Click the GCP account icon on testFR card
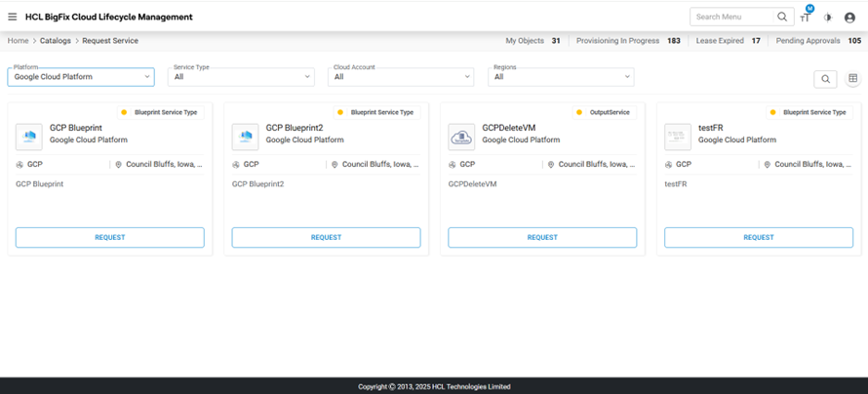Viewport: 868px width, 394px height. pyautogui.click(x=668, y=165)
